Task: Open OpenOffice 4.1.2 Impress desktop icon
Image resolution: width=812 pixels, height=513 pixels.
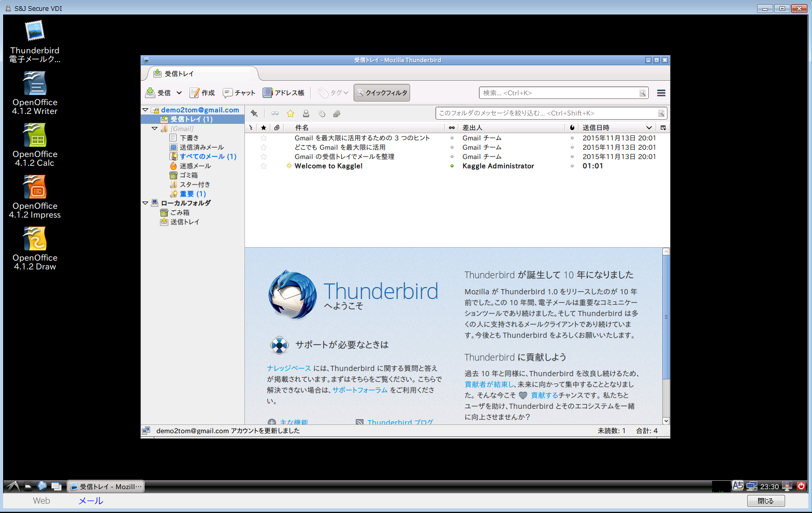Action: 35,197
